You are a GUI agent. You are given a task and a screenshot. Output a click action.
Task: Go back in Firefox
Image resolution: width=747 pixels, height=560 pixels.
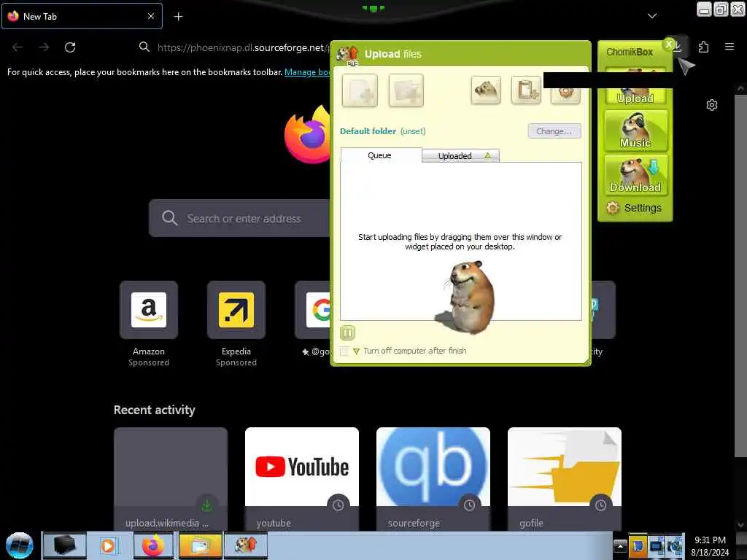click(x=18, y=47)
